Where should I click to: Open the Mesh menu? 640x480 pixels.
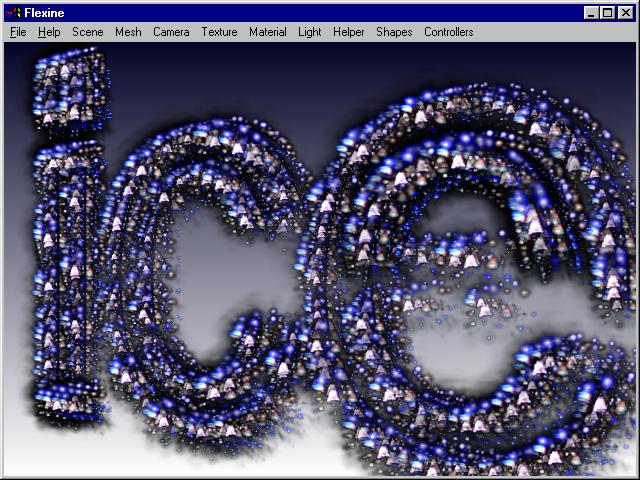(128, 32)
